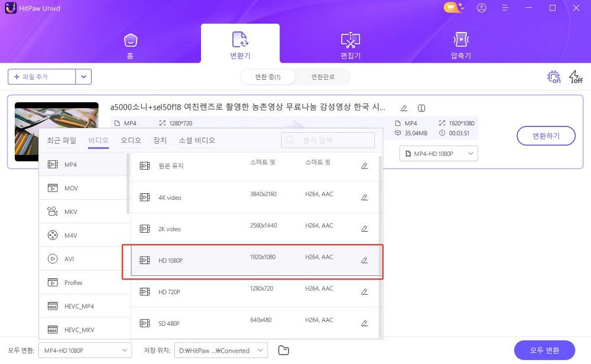Click the 변환하기 convert button

click(545, 135)
